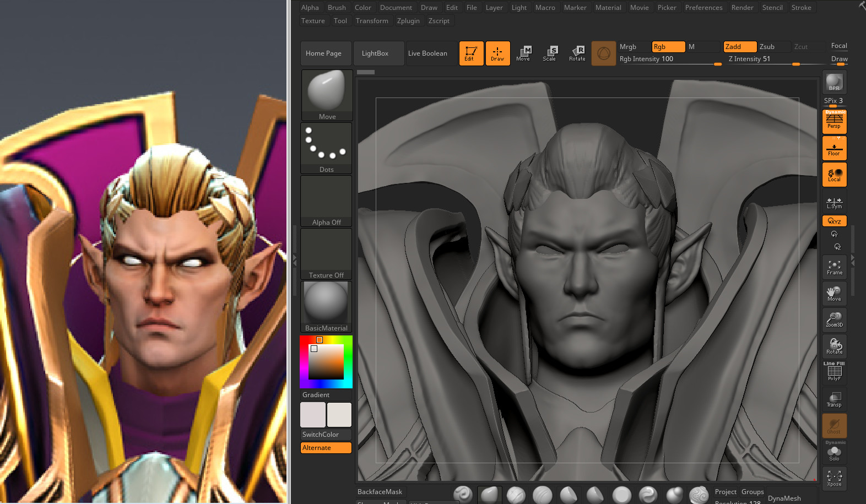
Task: Enable Zsub sculpt mode
Action: tap(773, 47)
